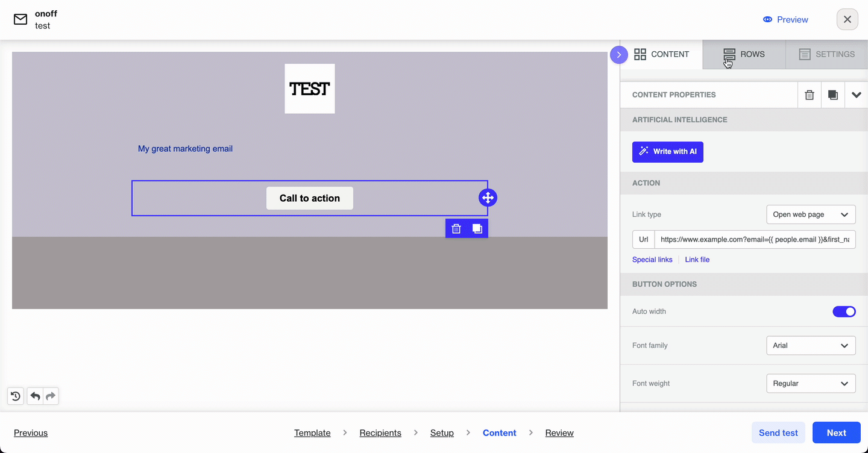The width and height of the screenshot is (868, 453).
Task: Go to the Setup step
Action: tap(442, 433)
